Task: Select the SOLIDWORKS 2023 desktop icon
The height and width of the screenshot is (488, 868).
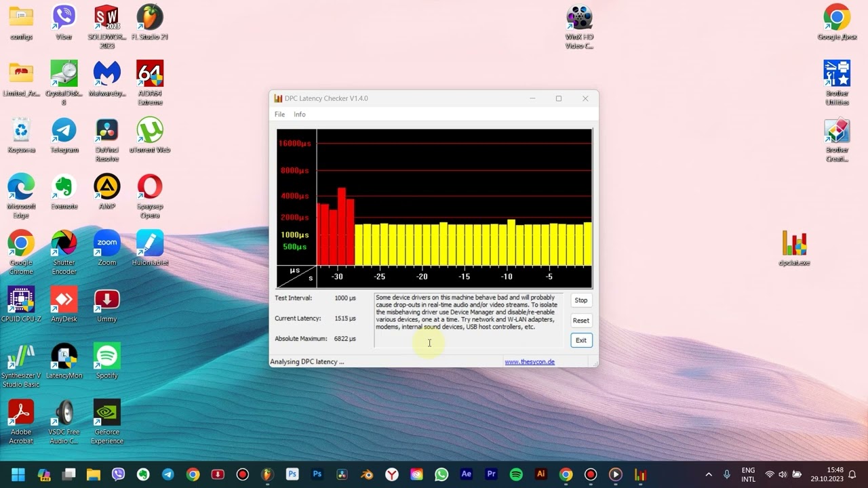Action: click(x=107, y=27)
